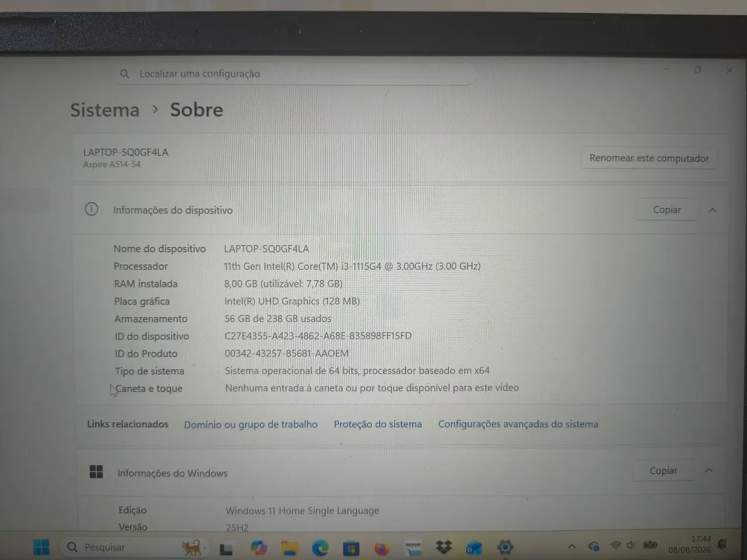Select product ID '00342-43257-85681-AAOEM'
Screen dimensions: 747x560
[287, 353]
